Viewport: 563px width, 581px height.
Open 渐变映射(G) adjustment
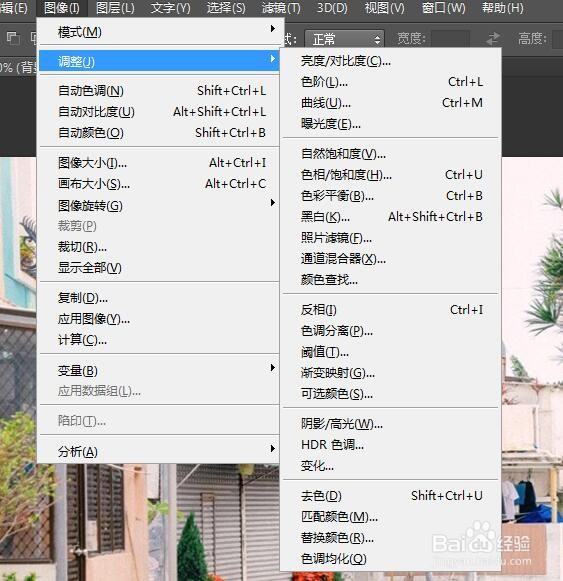point(390,373)
